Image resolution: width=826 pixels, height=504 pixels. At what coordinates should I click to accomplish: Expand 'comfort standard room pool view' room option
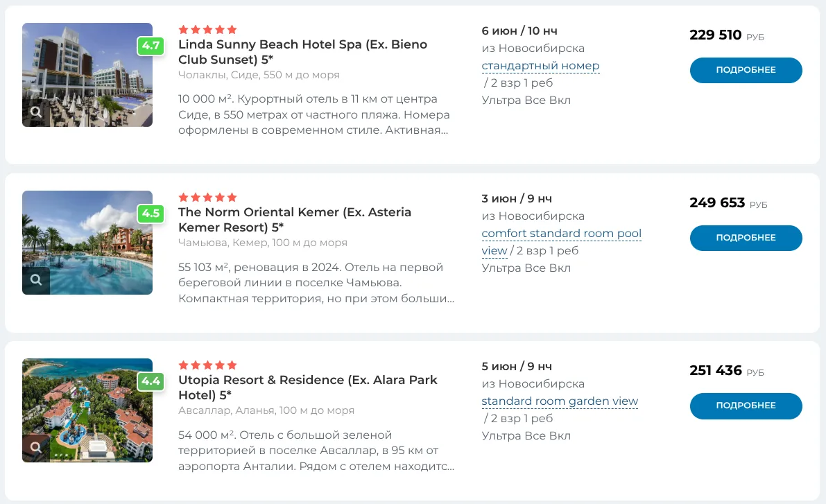pos(561,242)
